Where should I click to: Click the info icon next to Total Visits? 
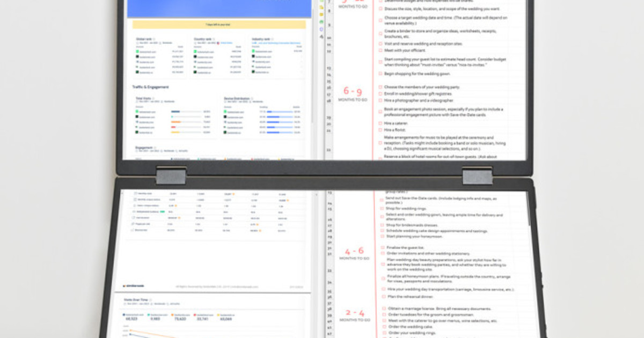pos(154,99)
